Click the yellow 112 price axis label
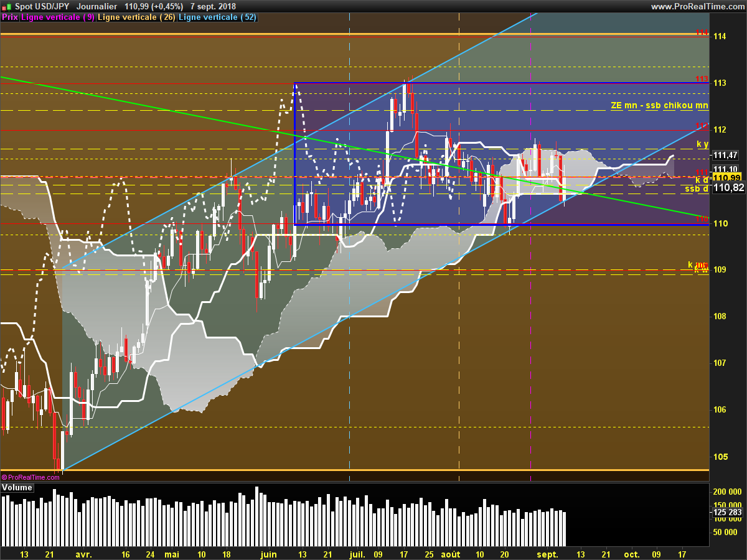 point(720,129)
